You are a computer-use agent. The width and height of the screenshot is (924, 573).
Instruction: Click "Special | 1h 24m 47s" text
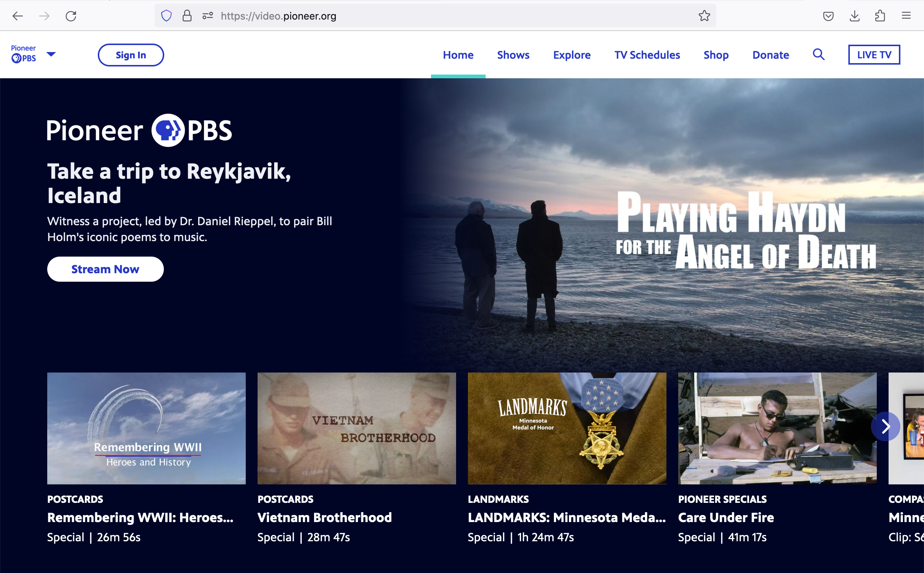pos(521,537)
